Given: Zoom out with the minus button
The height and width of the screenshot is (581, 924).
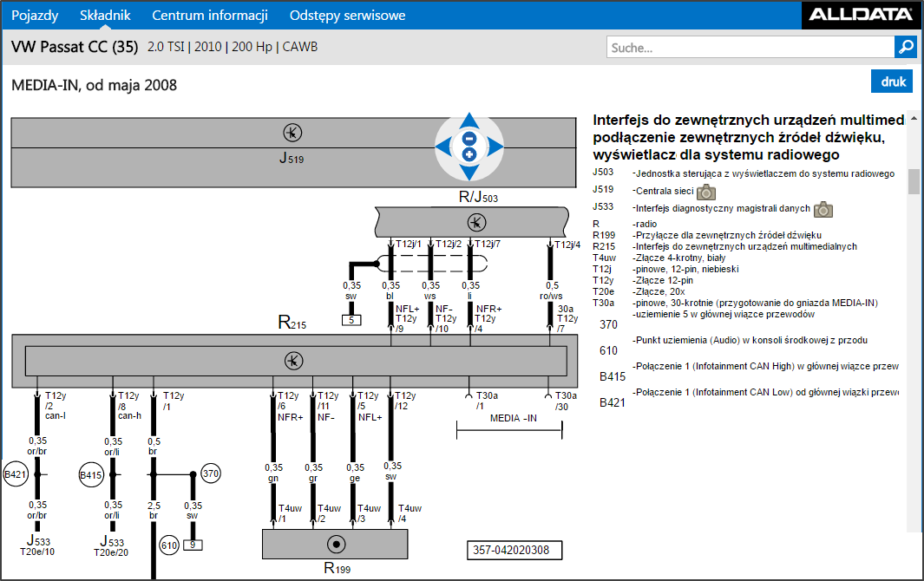Looking at the screenshot, I should (x=469, y=139).
